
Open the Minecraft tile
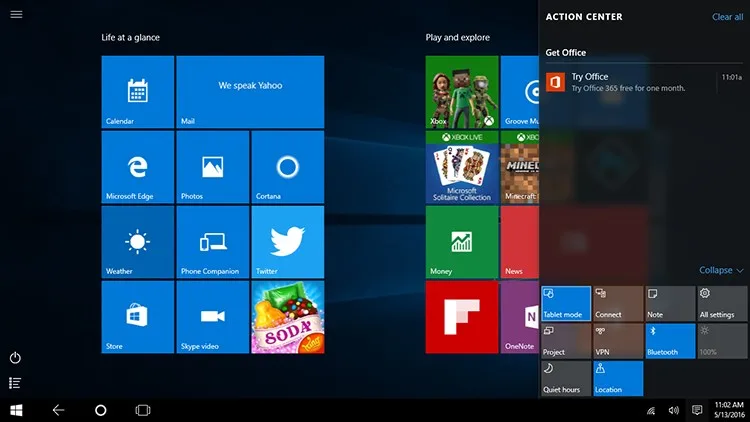click(x=520, y=167)
